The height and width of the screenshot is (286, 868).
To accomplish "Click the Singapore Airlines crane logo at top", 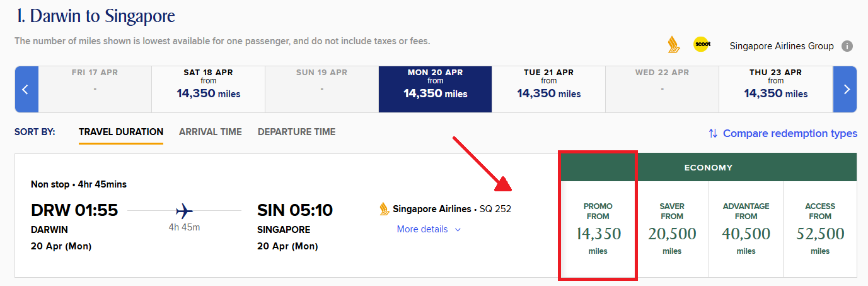I will [673, 45].
